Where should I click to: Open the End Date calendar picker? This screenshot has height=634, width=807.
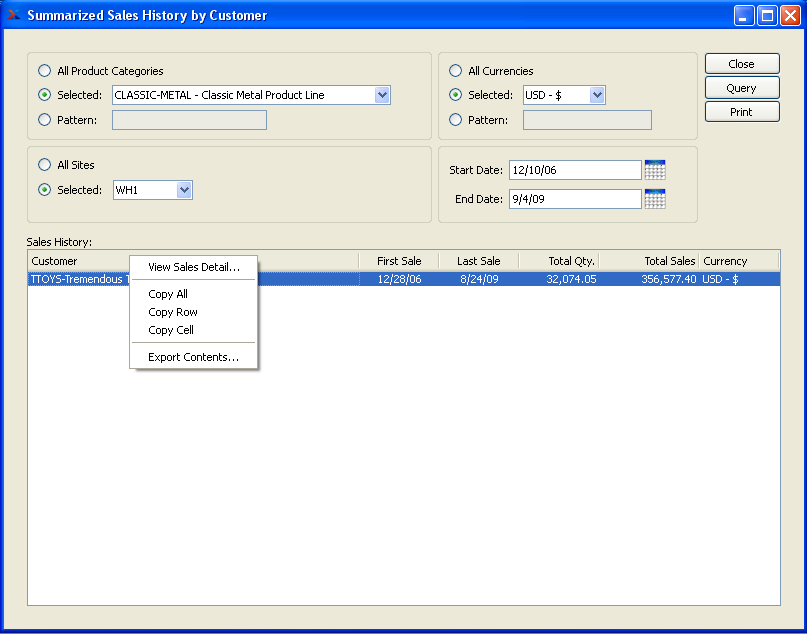[655, 199]
